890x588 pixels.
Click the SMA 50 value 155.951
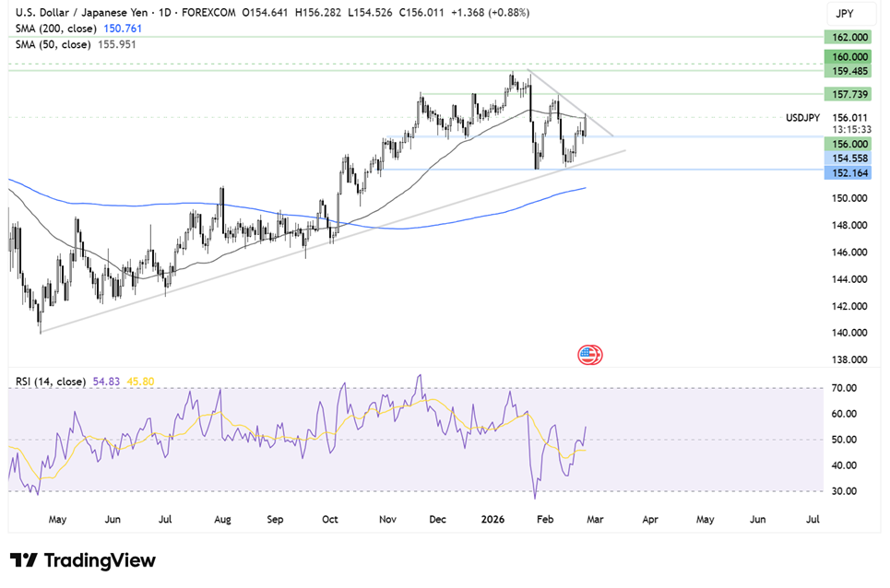[117, 44]
